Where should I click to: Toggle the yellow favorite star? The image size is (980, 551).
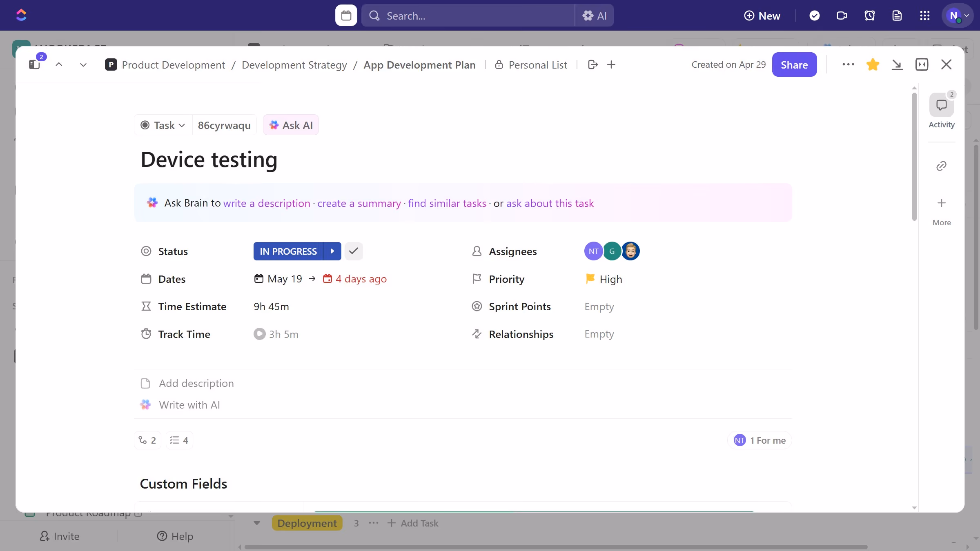coord(873,64)
